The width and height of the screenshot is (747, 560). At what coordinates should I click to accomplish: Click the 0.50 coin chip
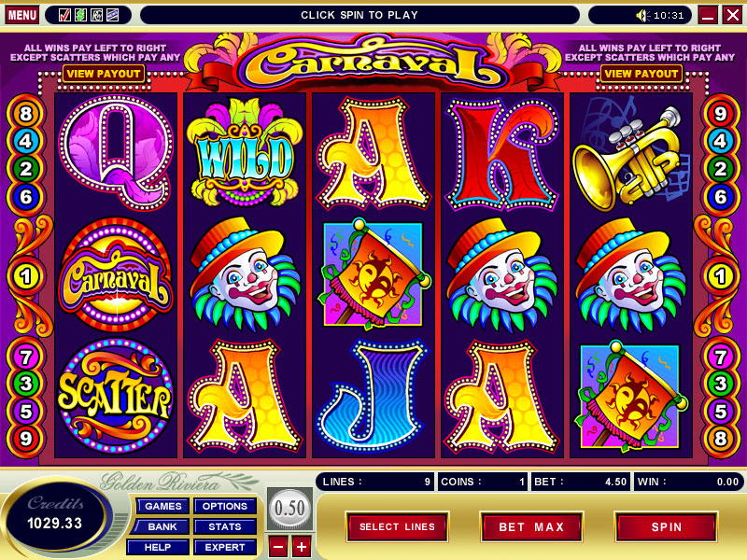coord(289,509)
